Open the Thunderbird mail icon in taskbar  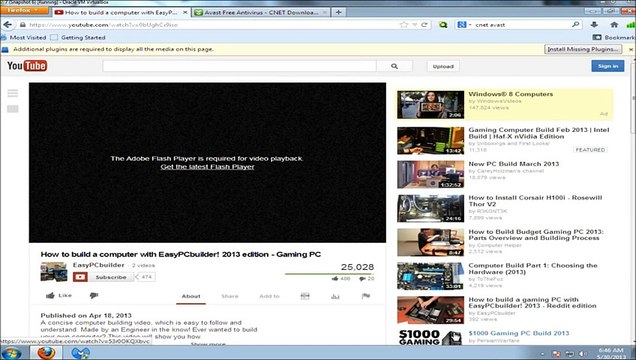click(x=80, y=353)
